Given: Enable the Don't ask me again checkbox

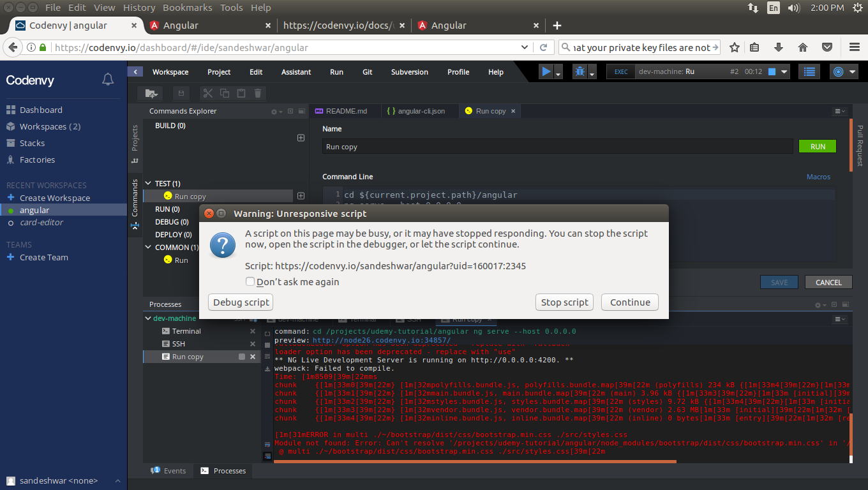Looking at the screenshot, I should (250, 281).
